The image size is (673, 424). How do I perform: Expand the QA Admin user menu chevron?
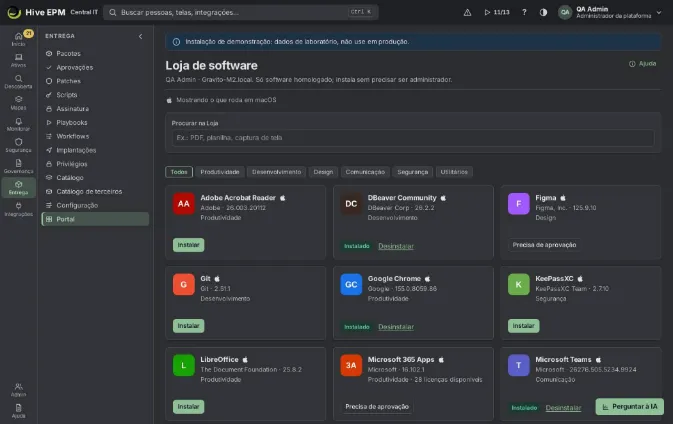coord(659,12)
